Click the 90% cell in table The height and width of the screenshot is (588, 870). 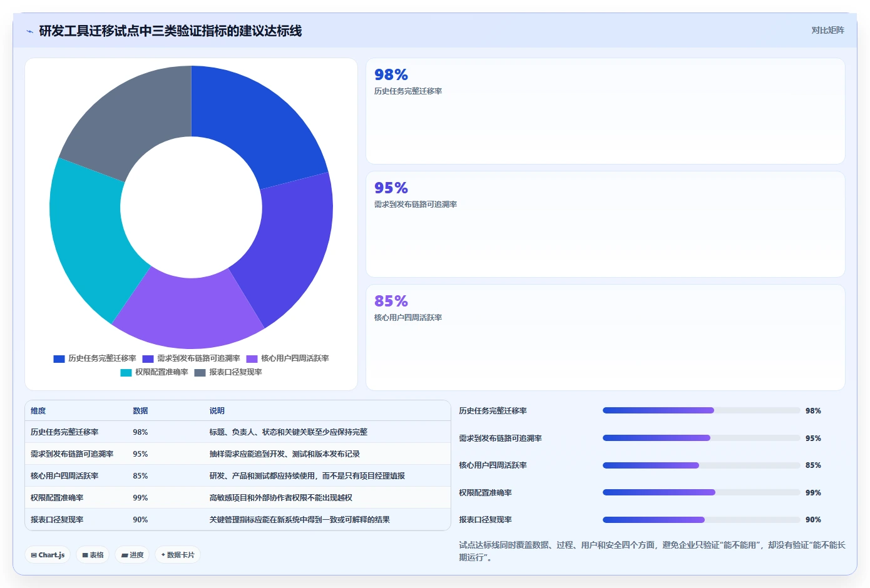point(140,520)
